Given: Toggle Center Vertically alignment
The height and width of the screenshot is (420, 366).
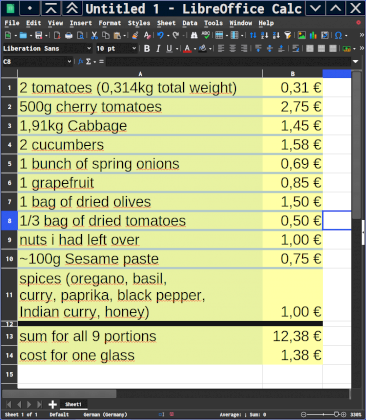Looking at the screenshot, I should click(x=270, y=49).
